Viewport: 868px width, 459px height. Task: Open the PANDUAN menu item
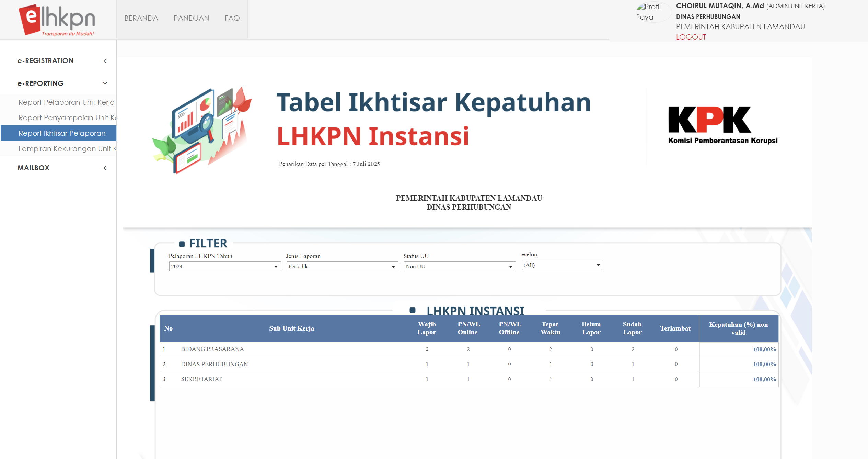pos(191,18)
